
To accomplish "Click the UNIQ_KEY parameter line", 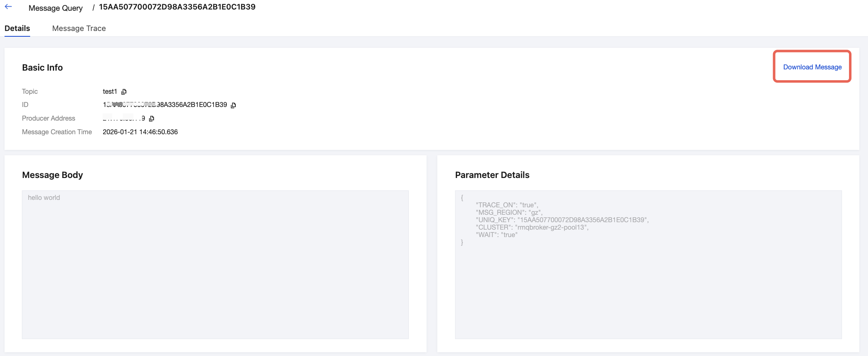I will pos(562,220).
